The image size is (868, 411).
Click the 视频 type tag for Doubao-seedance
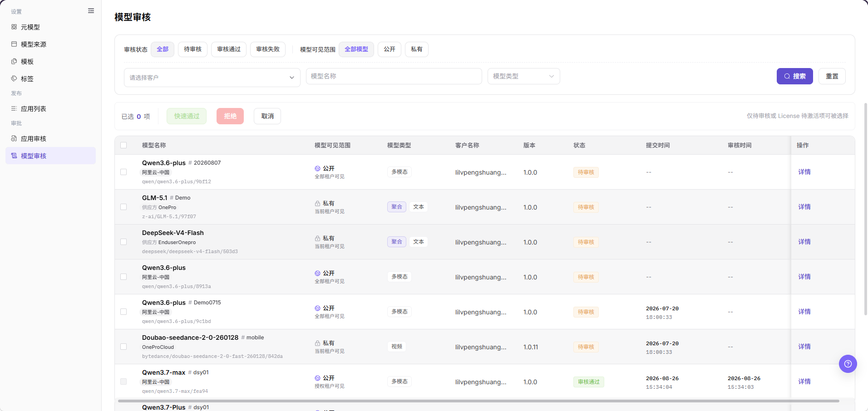tap(397, 347)
